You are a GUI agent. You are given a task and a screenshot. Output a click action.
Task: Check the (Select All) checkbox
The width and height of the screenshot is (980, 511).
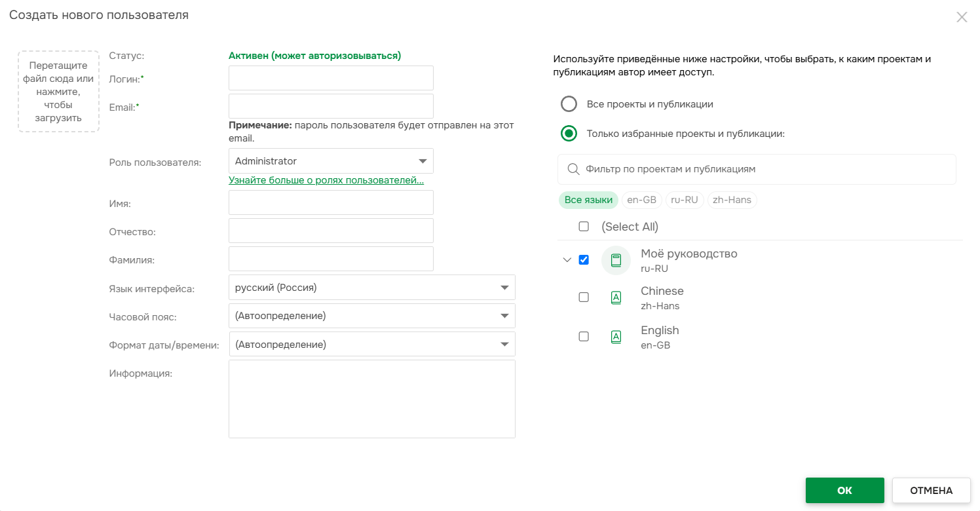click(x=584, y=227)
